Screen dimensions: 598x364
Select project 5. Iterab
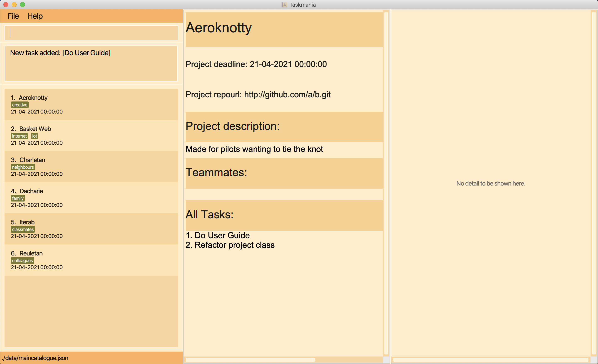tap(91, 229)
